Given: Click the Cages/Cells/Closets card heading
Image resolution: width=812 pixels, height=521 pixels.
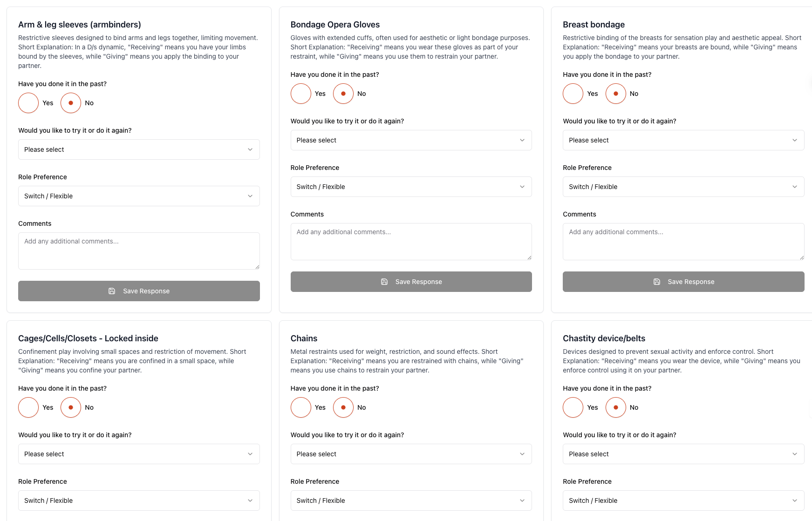Looking at the screenshot, I should pyautogui.click(x=88, y=338).
